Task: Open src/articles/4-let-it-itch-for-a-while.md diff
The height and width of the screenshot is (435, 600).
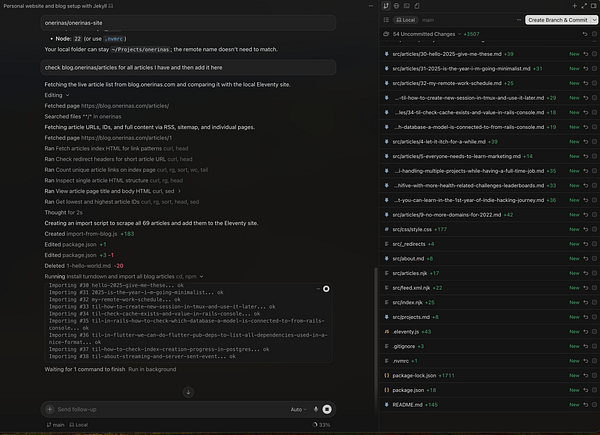Action: [x=439, y=142]
